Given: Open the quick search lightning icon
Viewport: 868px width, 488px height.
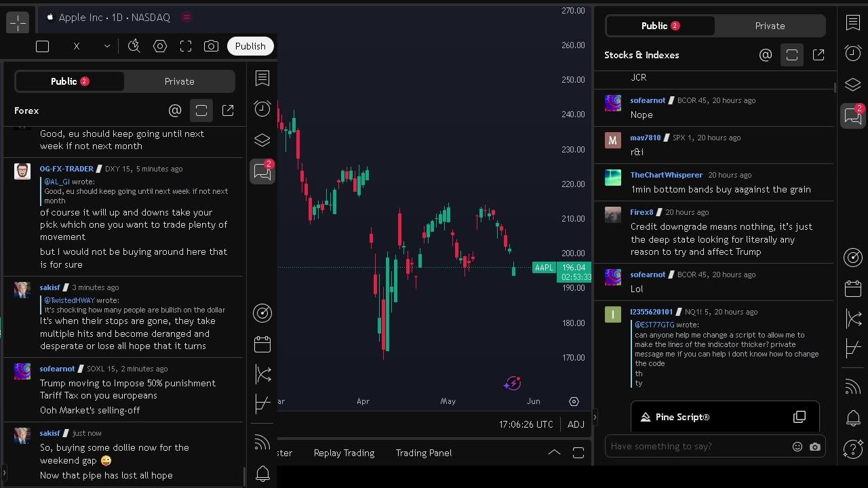Looking at the screenshot, I should pyautogui.click(x=134, y=46).
